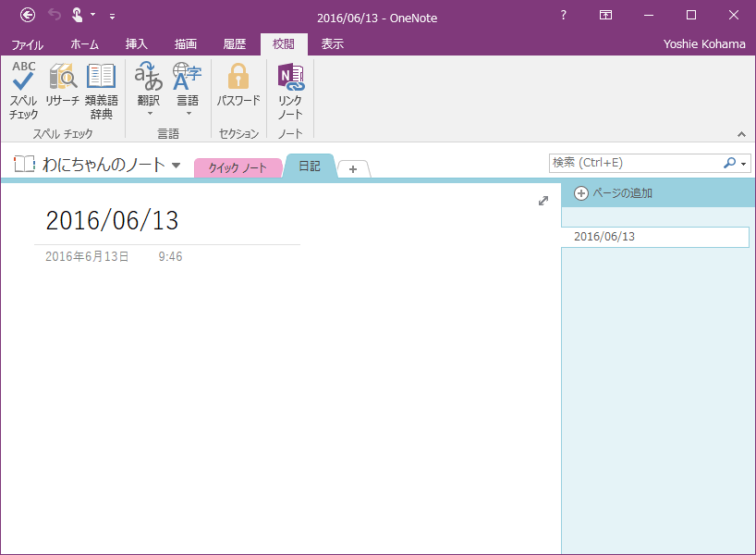Switch to the 描画 ribbon tab
The image size is (756, 555).
point(186,44)
